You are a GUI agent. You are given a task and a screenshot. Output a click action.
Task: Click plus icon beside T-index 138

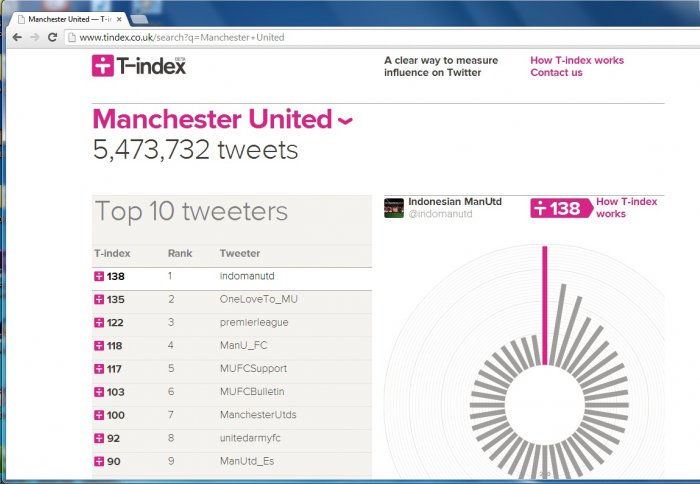point(99,276)
